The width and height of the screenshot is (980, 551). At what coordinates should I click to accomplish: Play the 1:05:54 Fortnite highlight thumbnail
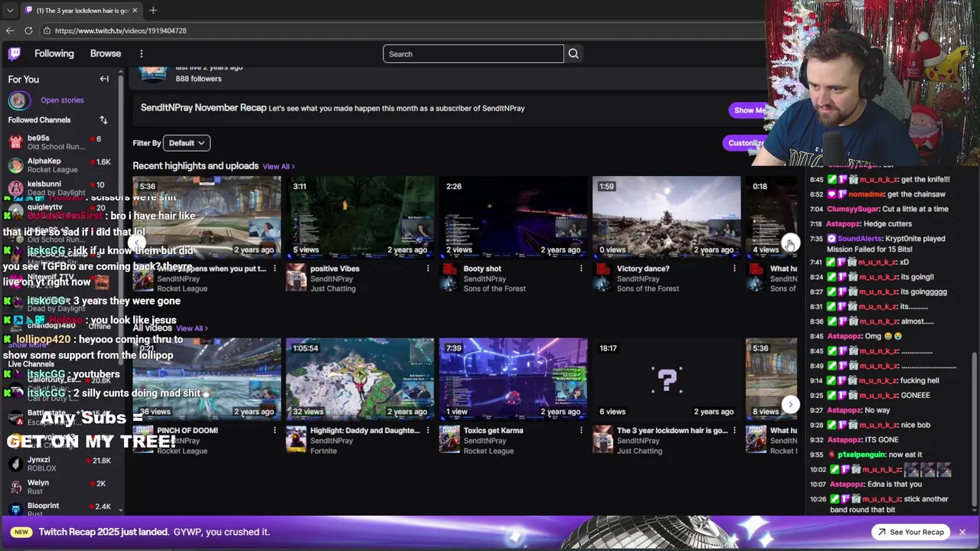point(360,380)
